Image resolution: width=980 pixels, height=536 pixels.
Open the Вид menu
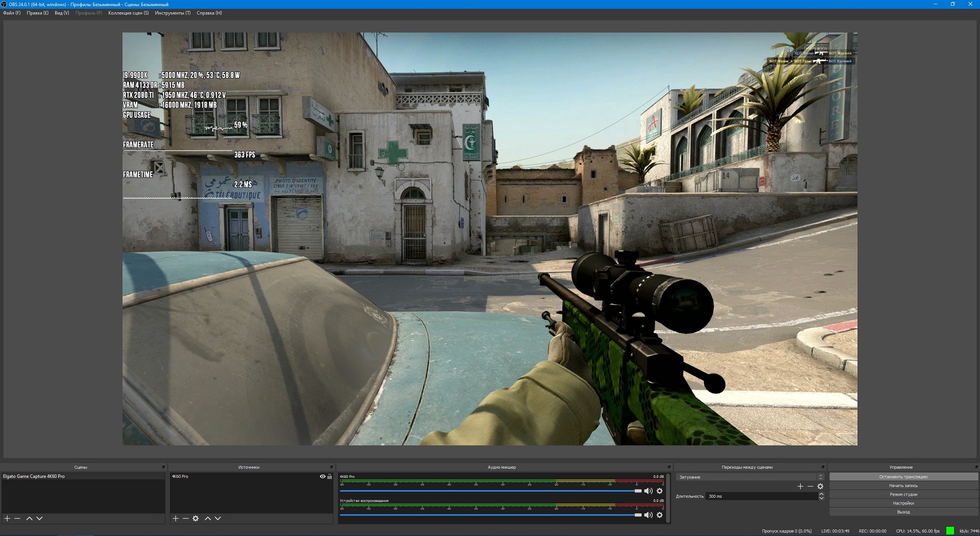(62, 13)
